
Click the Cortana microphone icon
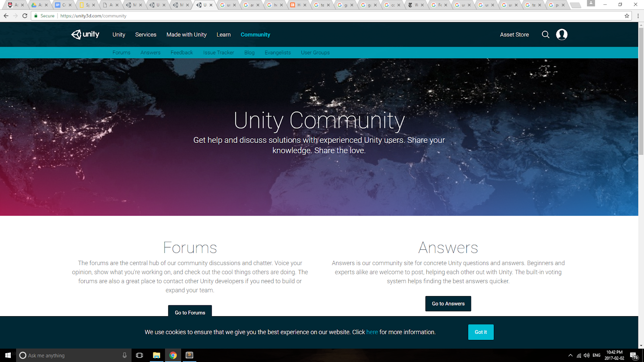pos(124,355)
